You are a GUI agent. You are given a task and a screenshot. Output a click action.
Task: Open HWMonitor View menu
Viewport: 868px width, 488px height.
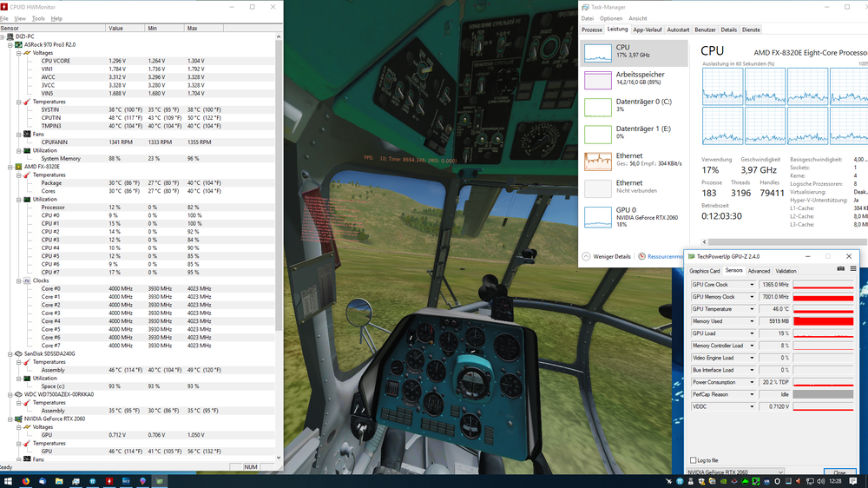[x=20, y=18]
